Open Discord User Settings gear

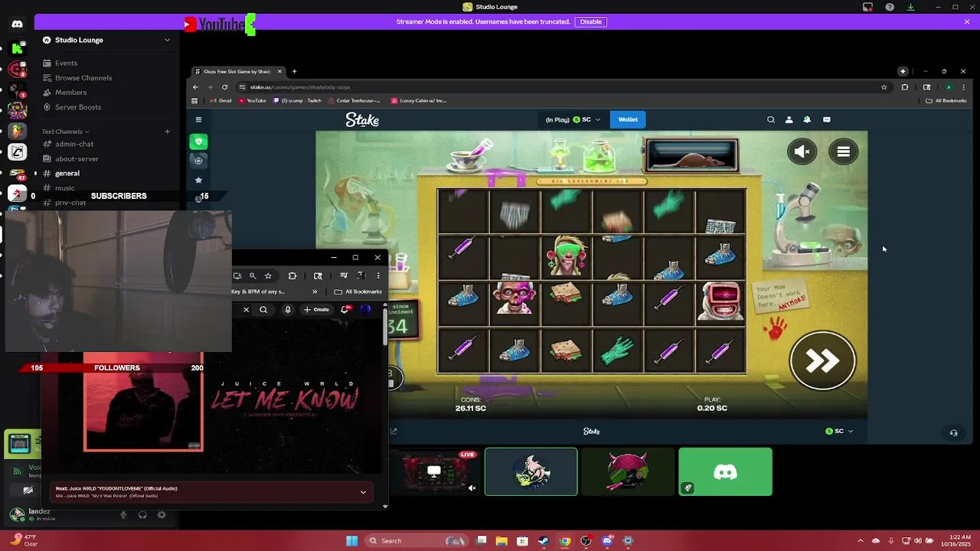click(x=162, y=515)
